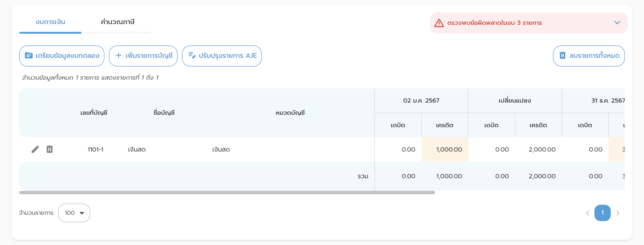Click the plus icon on เพิ่มรายการบัญชี
The image size is (644, 245).
(119, 56)
